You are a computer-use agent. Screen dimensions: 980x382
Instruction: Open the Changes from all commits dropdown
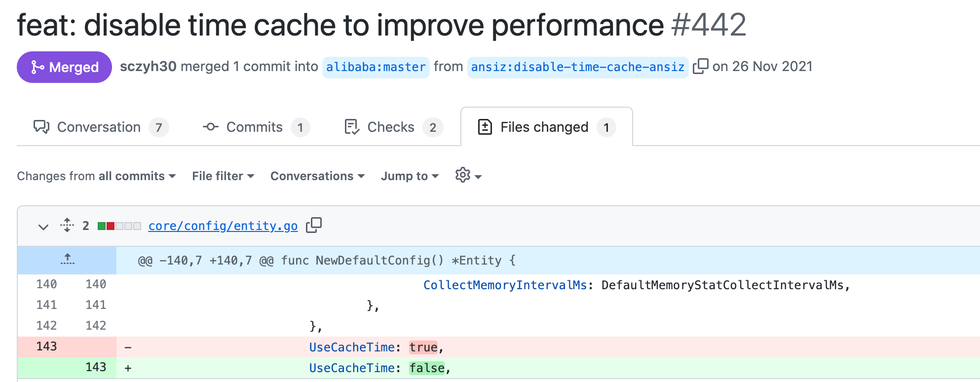pos(96,176)
